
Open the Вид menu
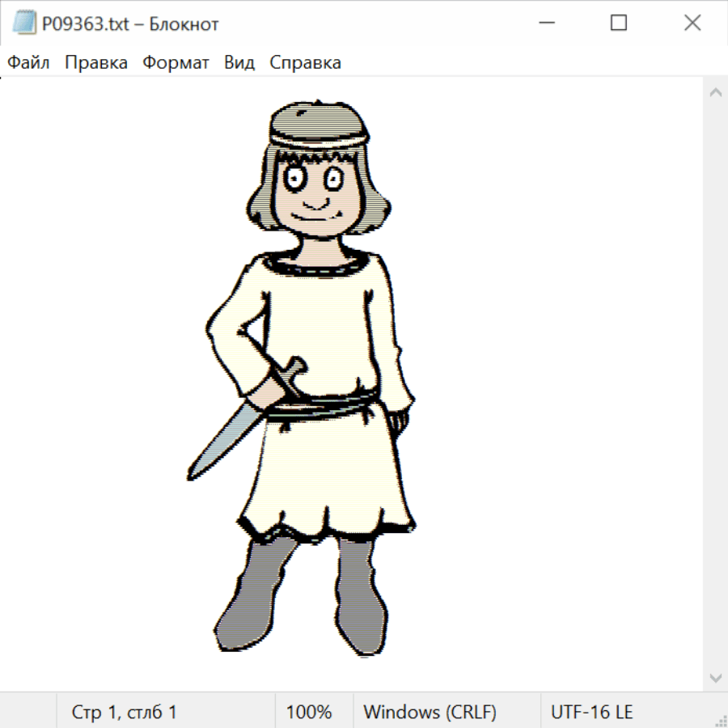point(239,62)
